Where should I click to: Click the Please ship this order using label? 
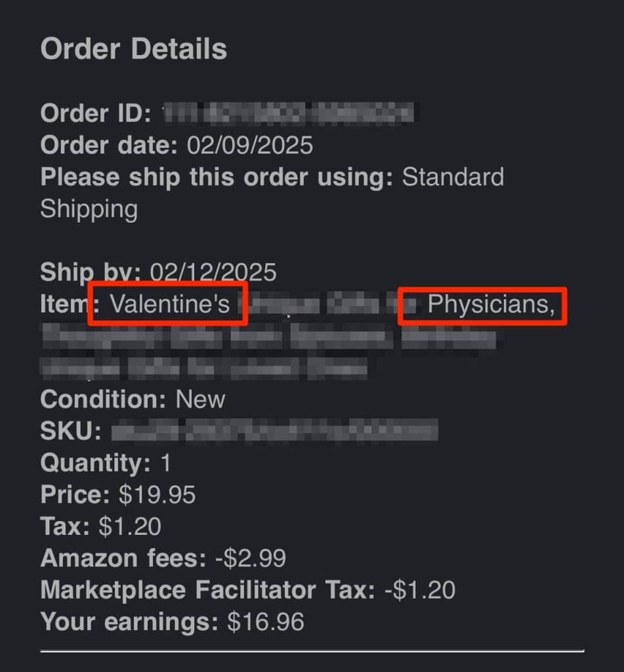pos(217,177)
